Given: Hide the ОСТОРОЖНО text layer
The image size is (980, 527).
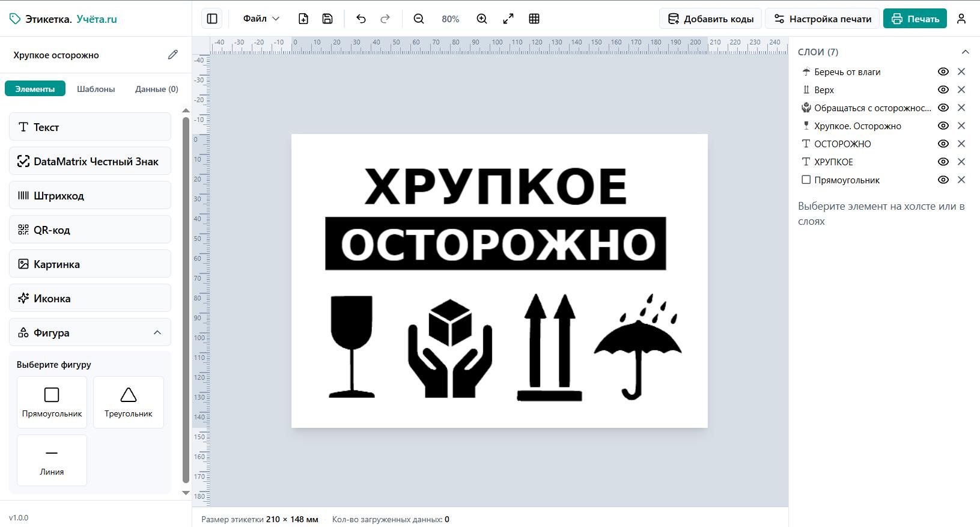Looking at the screenshot, I should [x=943, y=144].
